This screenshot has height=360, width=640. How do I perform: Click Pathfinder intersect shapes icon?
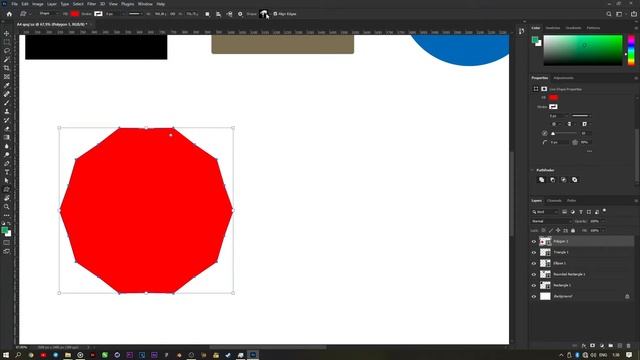[564, 180]
